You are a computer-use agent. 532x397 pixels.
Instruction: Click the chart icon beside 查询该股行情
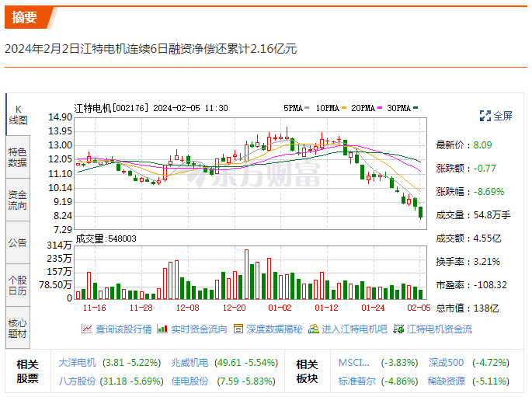tap(87, 329)
